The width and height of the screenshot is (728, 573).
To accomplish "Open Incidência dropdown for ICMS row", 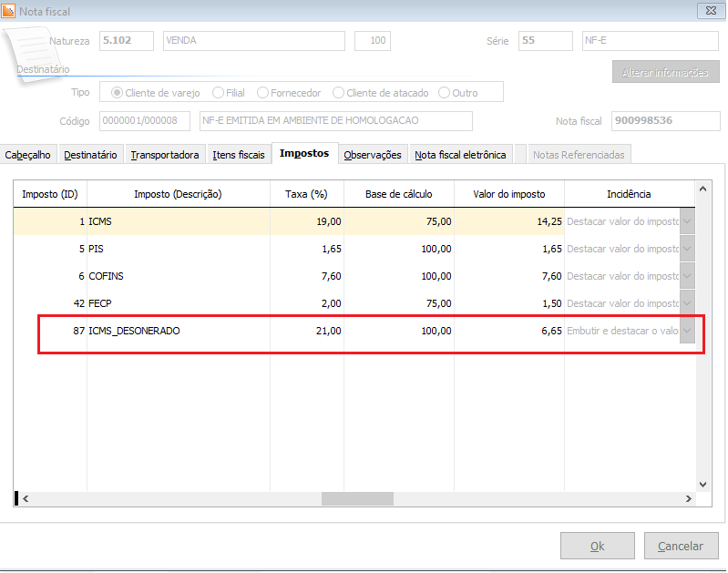I will pyautogui.click(x=688, y=221).
